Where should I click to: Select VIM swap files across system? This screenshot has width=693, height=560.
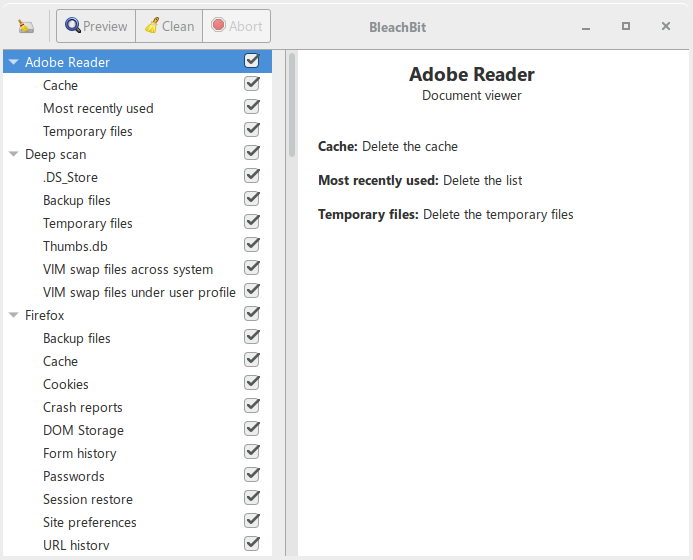coord(137,268)
